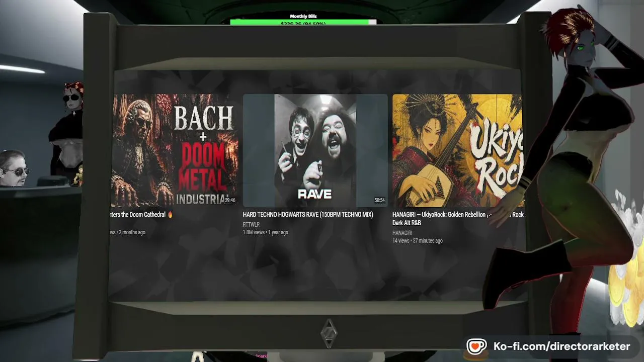This screenshot has height=362, width=644.
Task: Click the "1.8M views • 1 year ago" text
Action: coord(266,232)
